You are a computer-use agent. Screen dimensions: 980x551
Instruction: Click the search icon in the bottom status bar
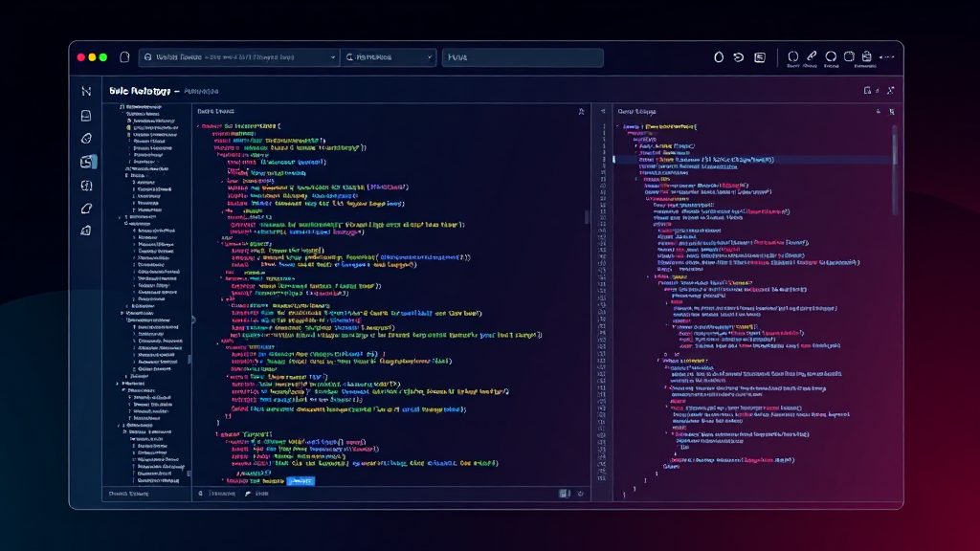click(x=201, y=494)
